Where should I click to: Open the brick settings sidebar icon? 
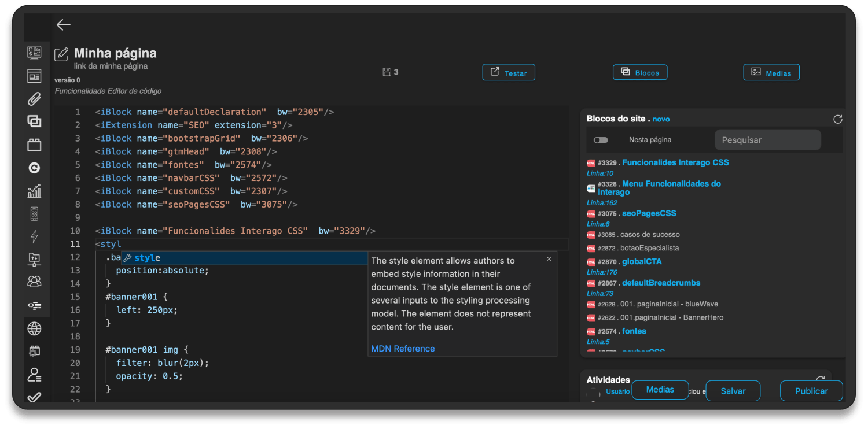pyautogui.click(x=34, y=351)
